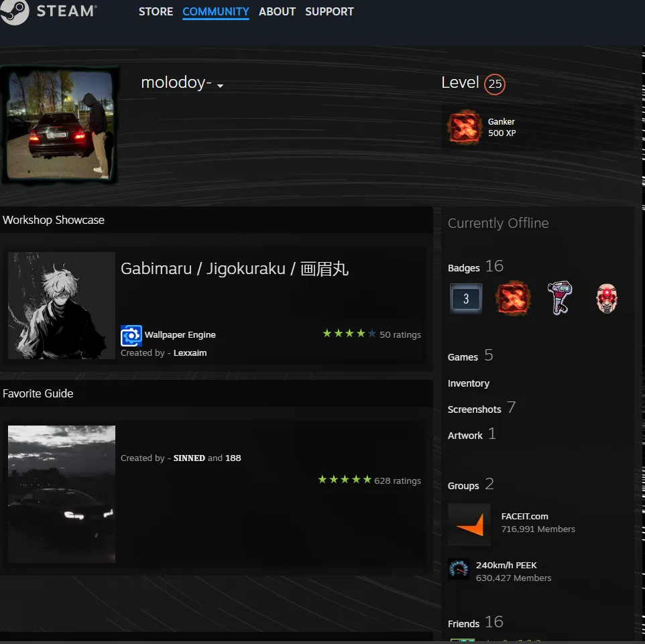Image resolution: width=645 pixels, height=644 pixels.
Task: Open the red-eyed bald head badge
Action: (x=607, y=299)
